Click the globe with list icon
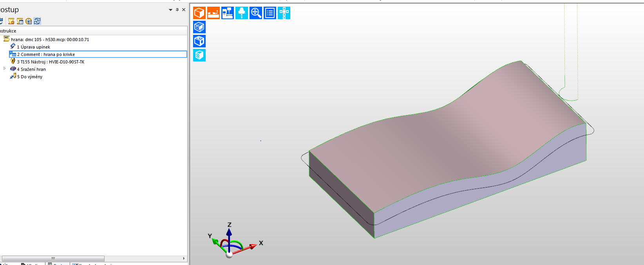The image size is (644, 265). point(29,21)
